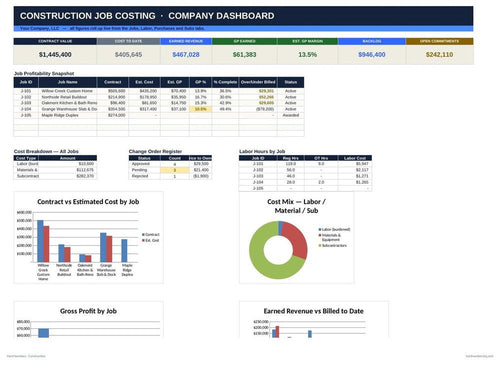Click the ($1,900) rejected amount cell
The width and height of the screenshot is (500, 365).
201,176
